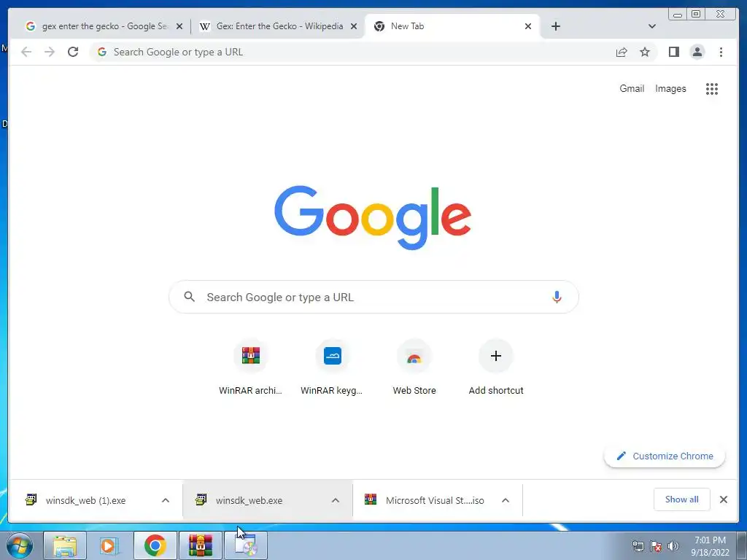Open the WinRAR archiver shortcut tile
747x560 pixels.
point(251,367)
